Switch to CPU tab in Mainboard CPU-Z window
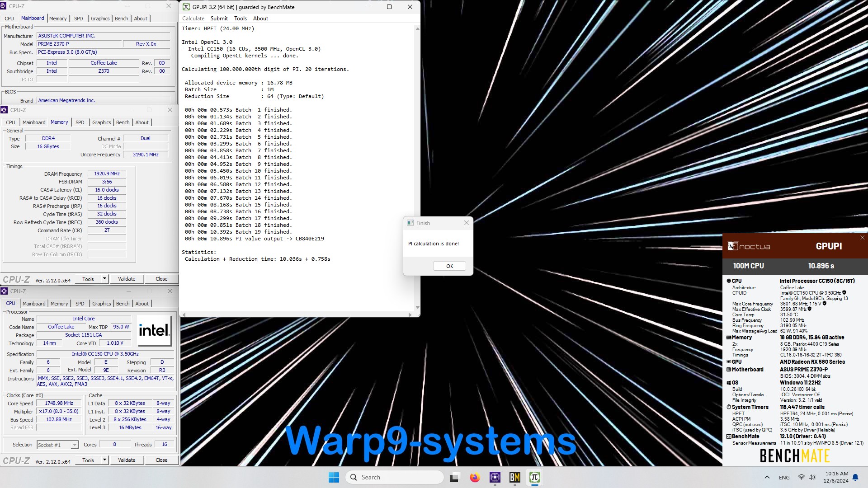The height and width of the screenshot is (488, 868). point(9,19)
